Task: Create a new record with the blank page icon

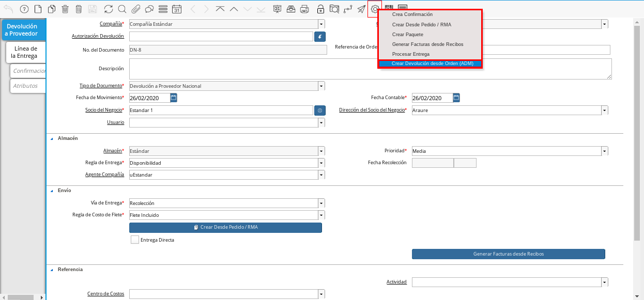Action: point(38,9)
